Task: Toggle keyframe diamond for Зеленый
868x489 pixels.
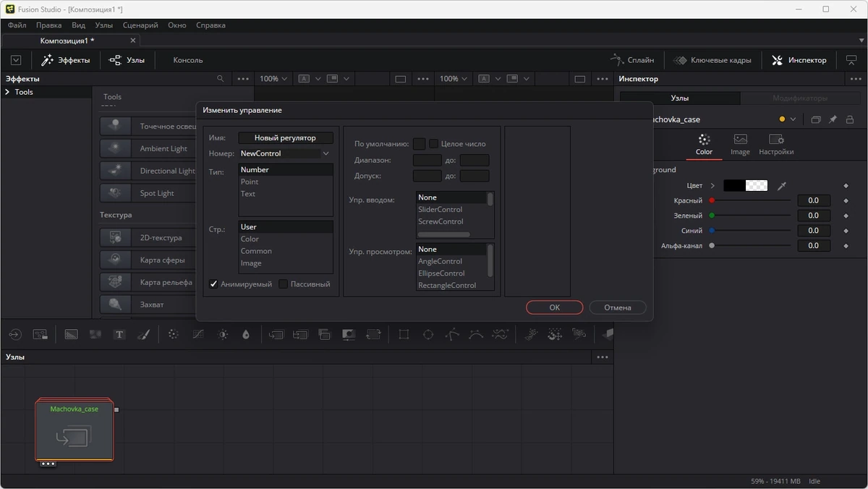Action: (x=846, y=216)
